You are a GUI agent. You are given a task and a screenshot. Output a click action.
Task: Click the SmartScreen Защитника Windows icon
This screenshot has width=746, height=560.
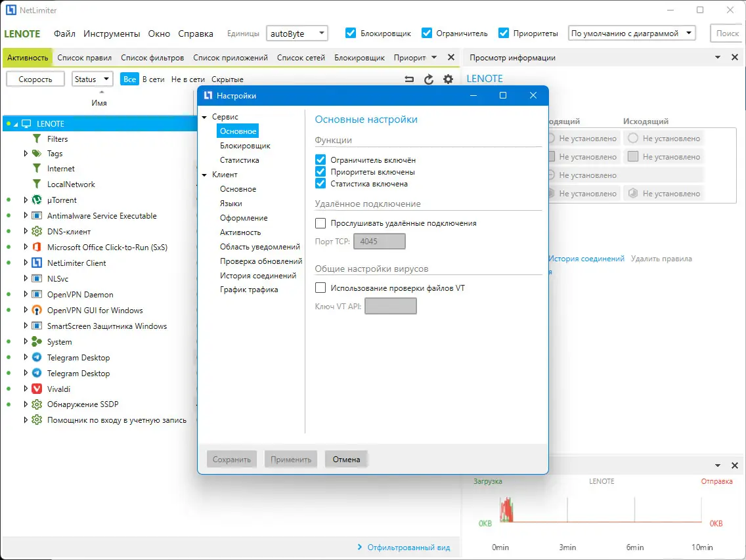[x=37, y=326]
